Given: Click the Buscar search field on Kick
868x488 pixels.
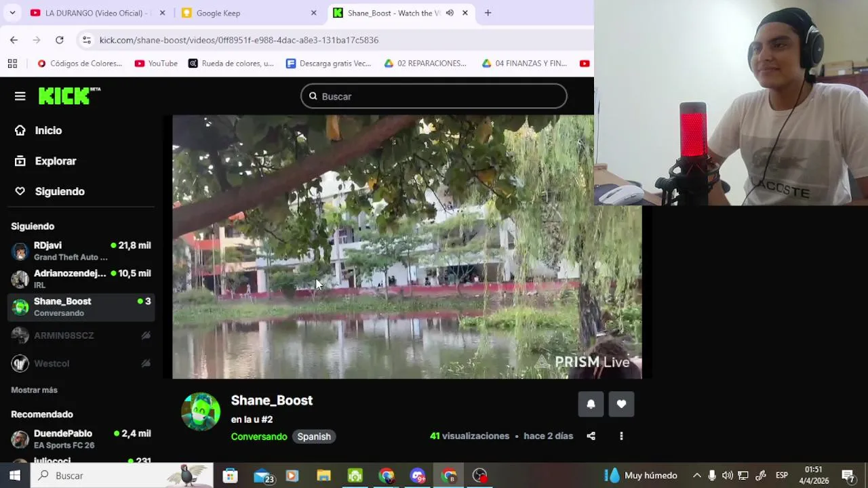Looking at the screenshot, I should coord(434,96).
